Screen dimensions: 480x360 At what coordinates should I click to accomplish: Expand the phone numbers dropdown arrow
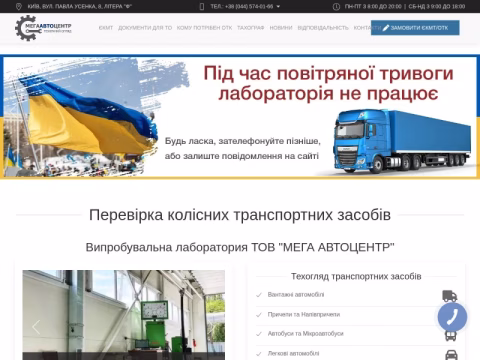point(278,6)
